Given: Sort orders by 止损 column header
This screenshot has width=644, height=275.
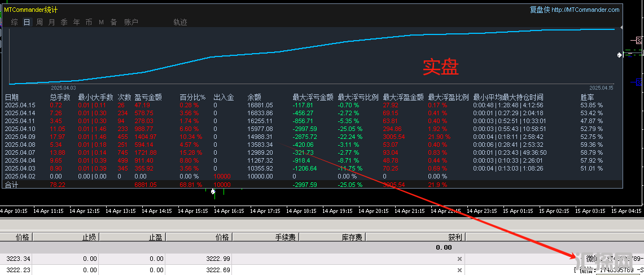Looking at the screenshot, I should point(88,237).
